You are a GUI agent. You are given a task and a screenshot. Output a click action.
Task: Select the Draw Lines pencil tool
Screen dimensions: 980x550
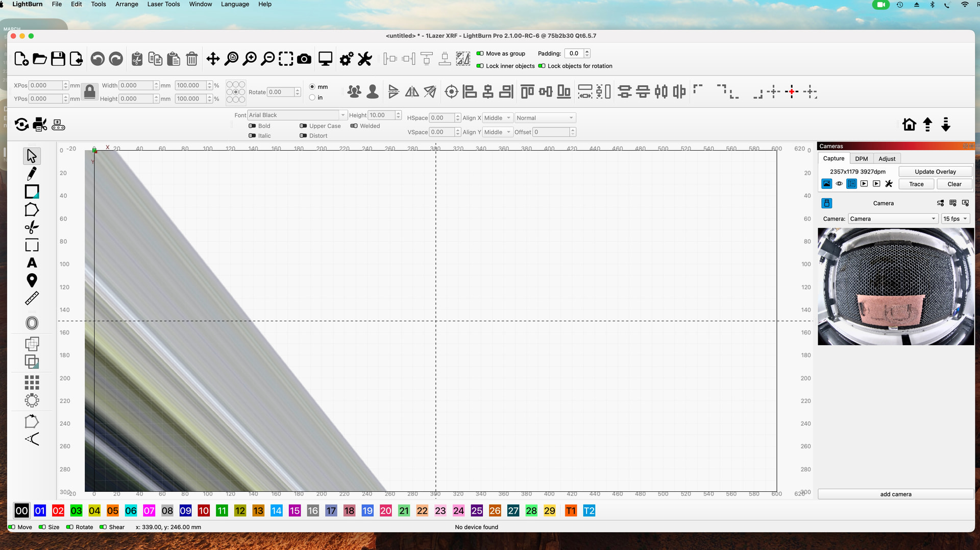click(32, 174)
